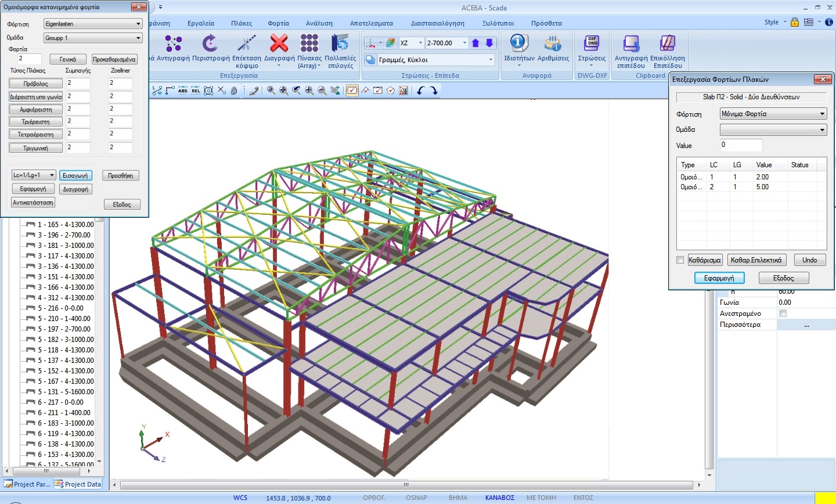
Task: Enable the Ανεστραμένο checkbox
Action: pyautogui.click(x=783, y=314)
